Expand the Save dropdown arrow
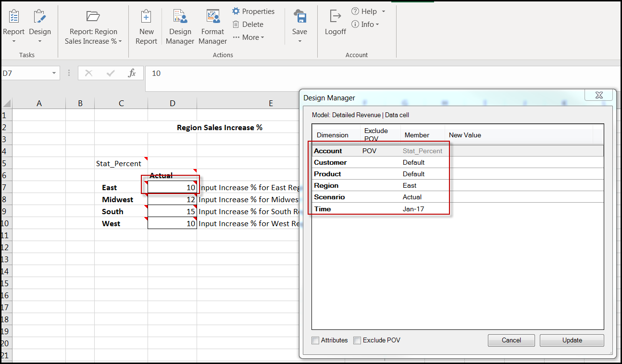The image size is (622, 364). point(299,41)
